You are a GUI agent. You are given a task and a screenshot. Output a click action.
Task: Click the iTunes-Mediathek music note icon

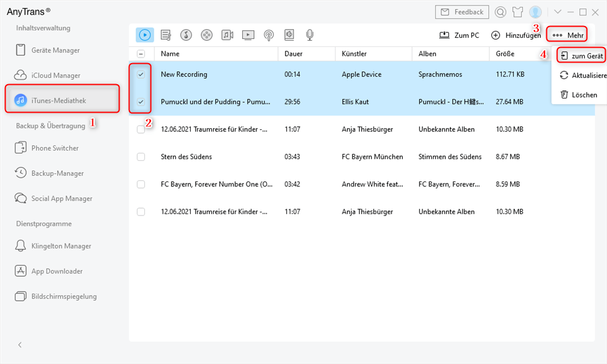coord(20,100)
